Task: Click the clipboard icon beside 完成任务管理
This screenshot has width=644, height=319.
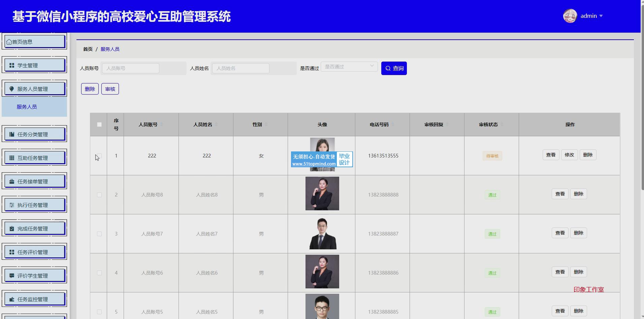Action: pyautogui.click(x=12, y=228)
